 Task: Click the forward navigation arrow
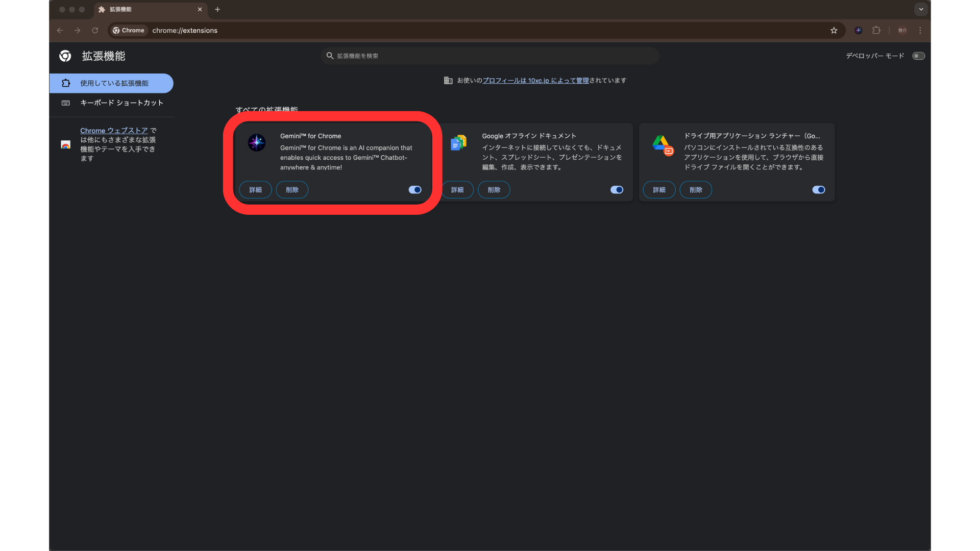77,31
